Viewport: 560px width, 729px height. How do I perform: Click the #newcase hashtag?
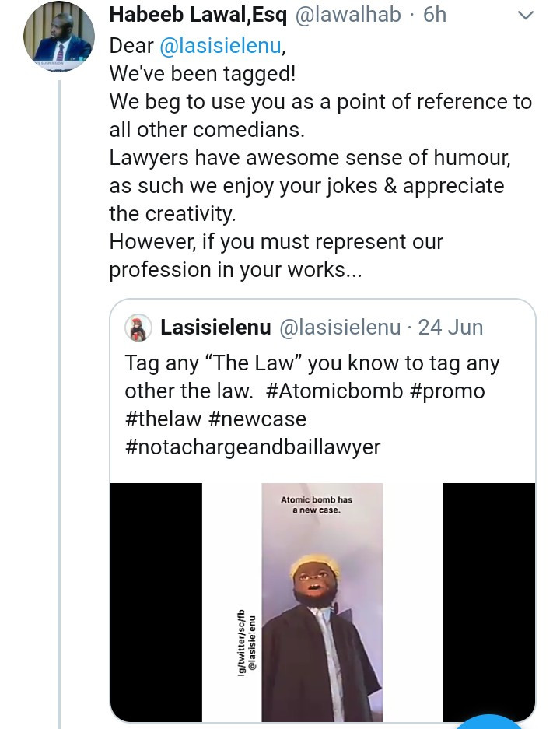(257, 419)
